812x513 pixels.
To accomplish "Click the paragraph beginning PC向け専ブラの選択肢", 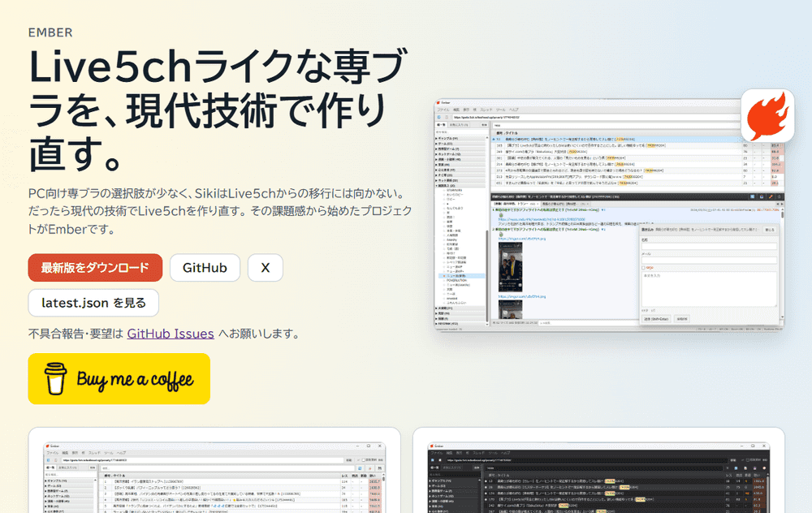I will pos(220,211).
